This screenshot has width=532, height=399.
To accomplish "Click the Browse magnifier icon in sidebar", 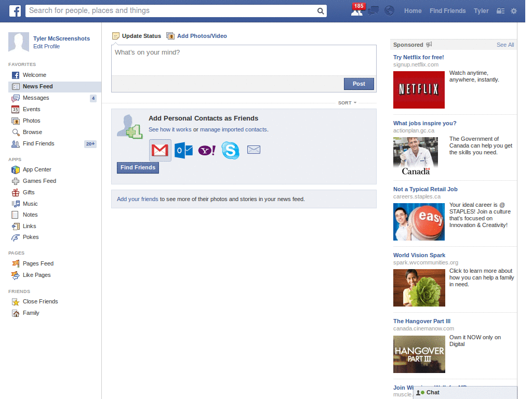I will click(x=16, y=132).
